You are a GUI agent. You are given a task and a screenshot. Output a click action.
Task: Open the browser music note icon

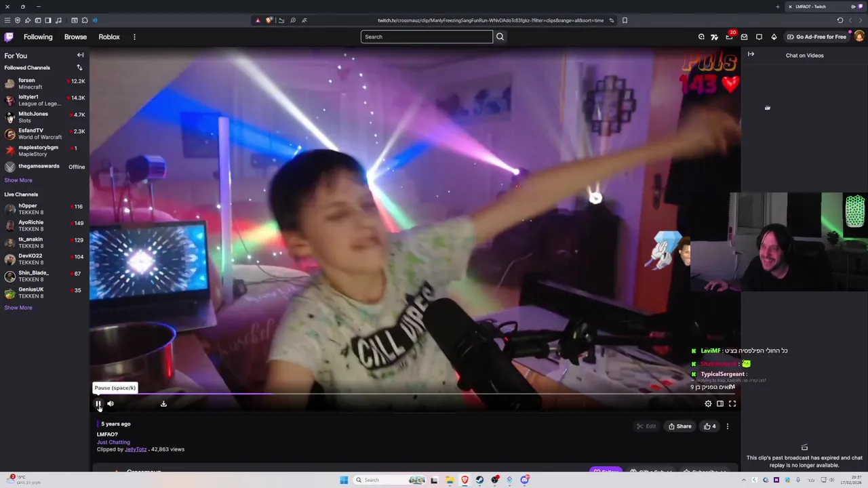58,20
